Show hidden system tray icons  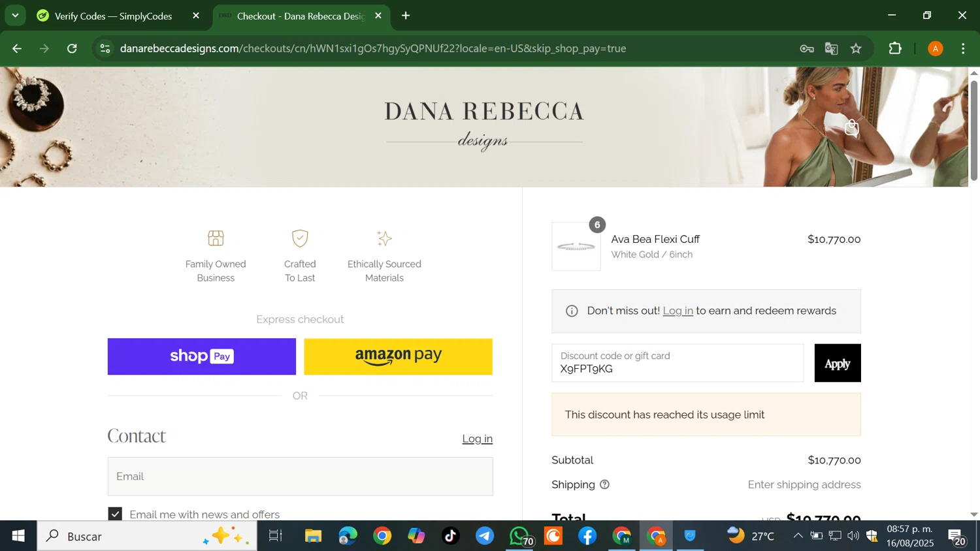point(798,536)
